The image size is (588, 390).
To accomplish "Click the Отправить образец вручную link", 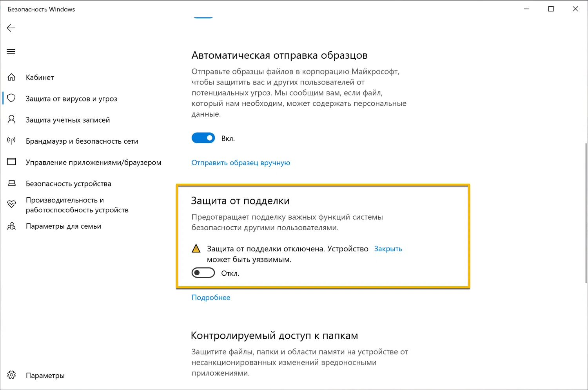I will coord(241,162).
